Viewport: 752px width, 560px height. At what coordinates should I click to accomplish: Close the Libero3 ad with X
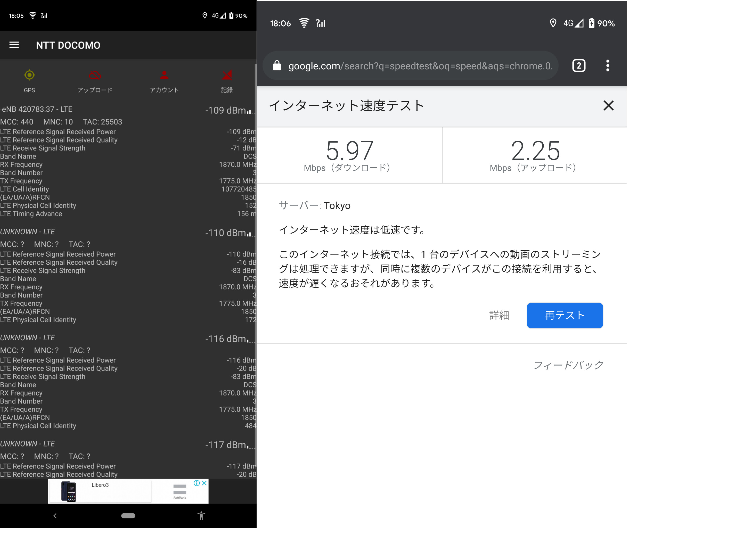click(x=205, y=483)
